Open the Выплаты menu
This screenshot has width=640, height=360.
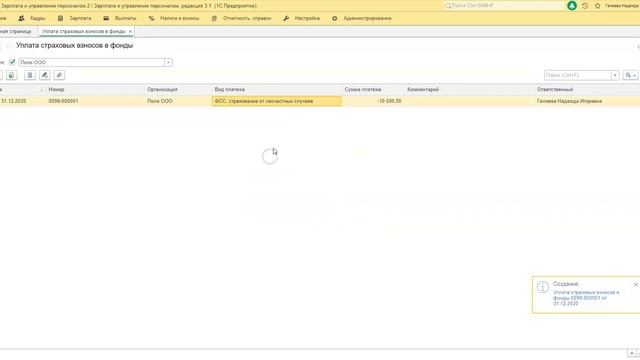(120, 18)
